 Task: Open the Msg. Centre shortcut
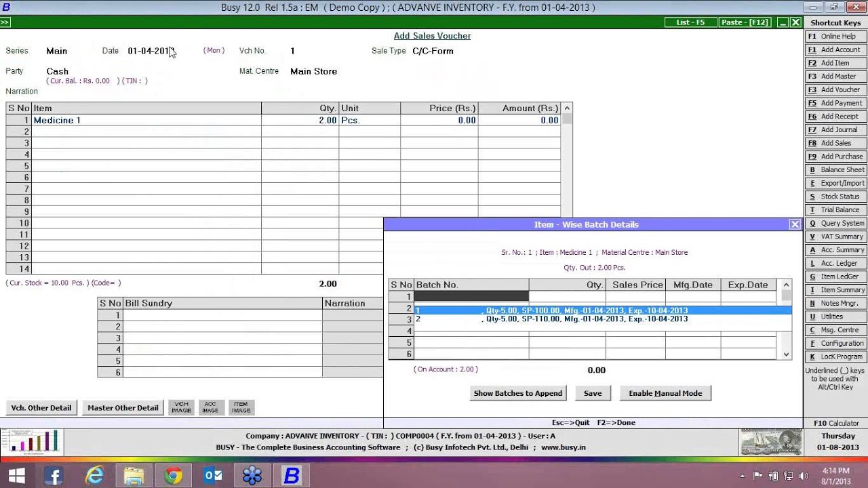click(835, 330)
